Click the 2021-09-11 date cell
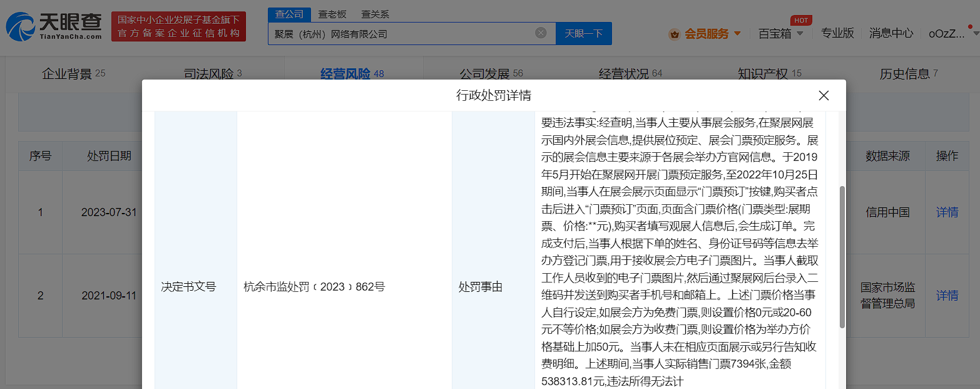 click(x=109, y=296)
